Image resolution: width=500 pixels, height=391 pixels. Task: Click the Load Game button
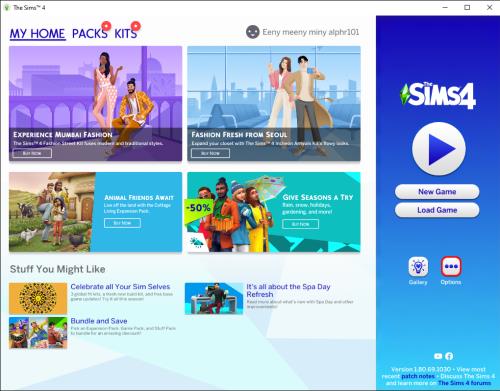(x=437, y=210)
